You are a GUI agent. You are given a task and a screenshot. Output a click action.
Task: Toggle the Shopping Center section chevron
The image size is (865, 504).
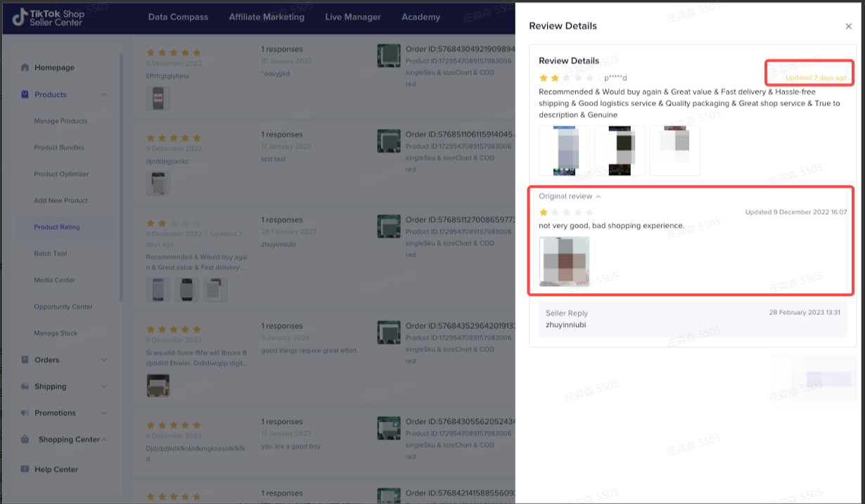click(x=104, y=439)
